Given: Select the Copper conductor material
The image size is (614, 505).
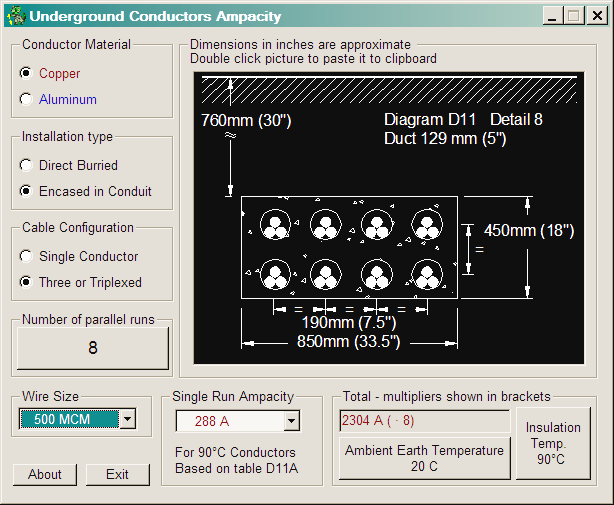Looking at the screenshot, I should point(26,73).
